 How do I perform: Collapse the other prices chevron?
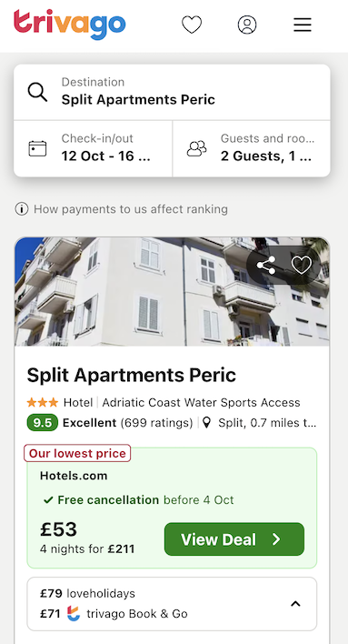(x=295, y=604)
